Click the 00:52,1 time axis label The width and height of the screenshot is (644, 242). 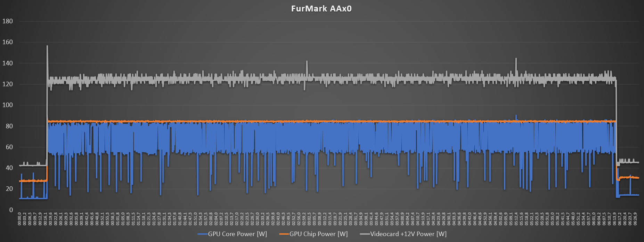click(102, 219)
